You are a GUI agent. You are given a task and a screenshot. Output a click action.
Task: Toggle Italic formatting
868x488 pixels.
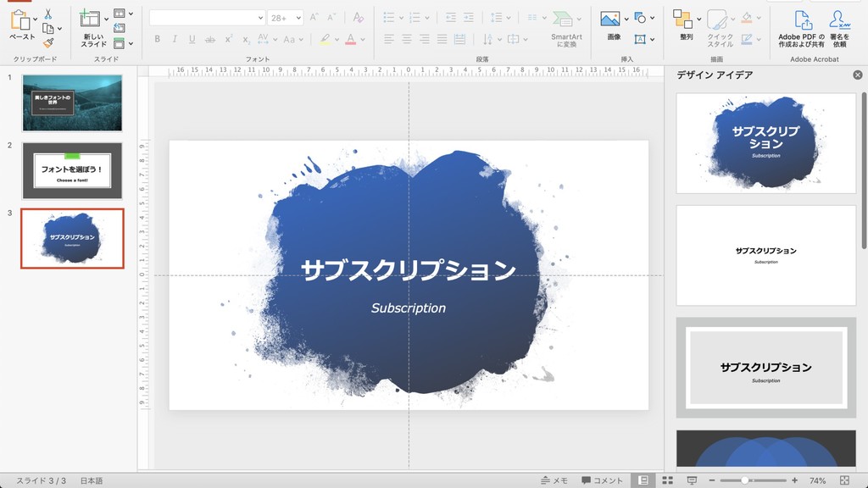click(x=175, y=39)
